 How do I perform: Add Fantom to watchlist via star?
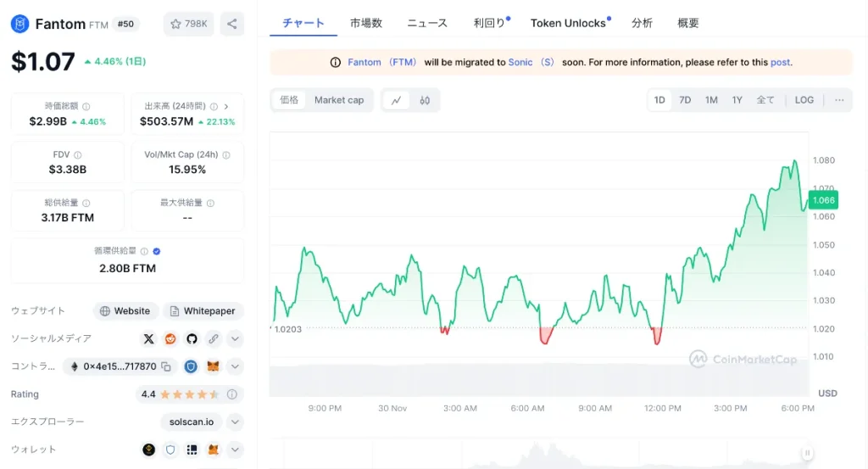(189, 24)
